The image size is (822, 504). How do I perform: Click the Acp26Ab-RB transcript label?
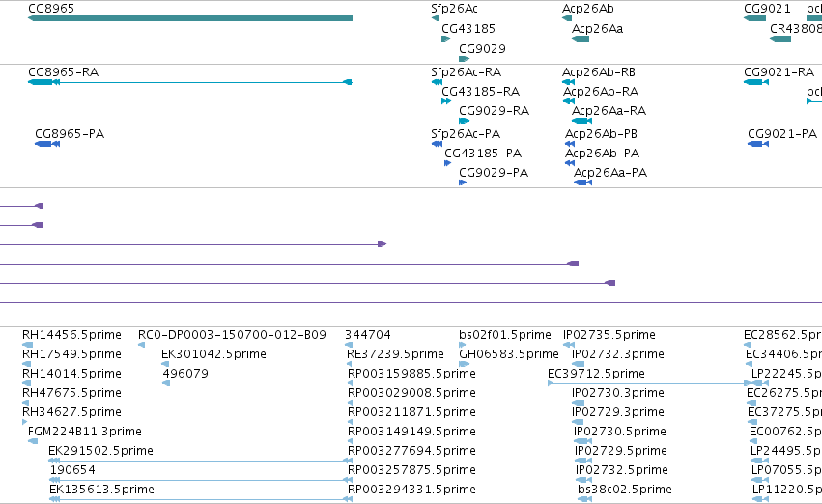pyautogui.click(x=599, y=72)
